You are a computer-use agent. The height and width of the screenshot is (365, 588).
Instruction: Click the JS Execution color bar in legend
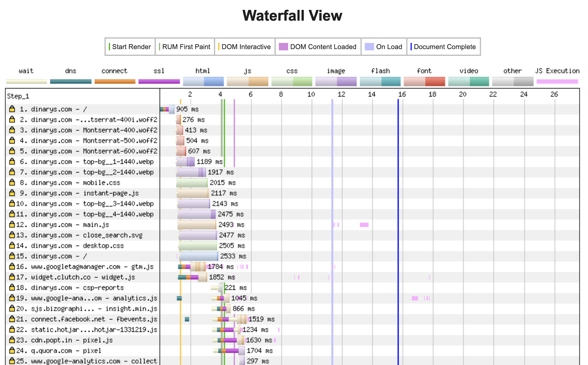pyautogui.click(x=557, y=82)
